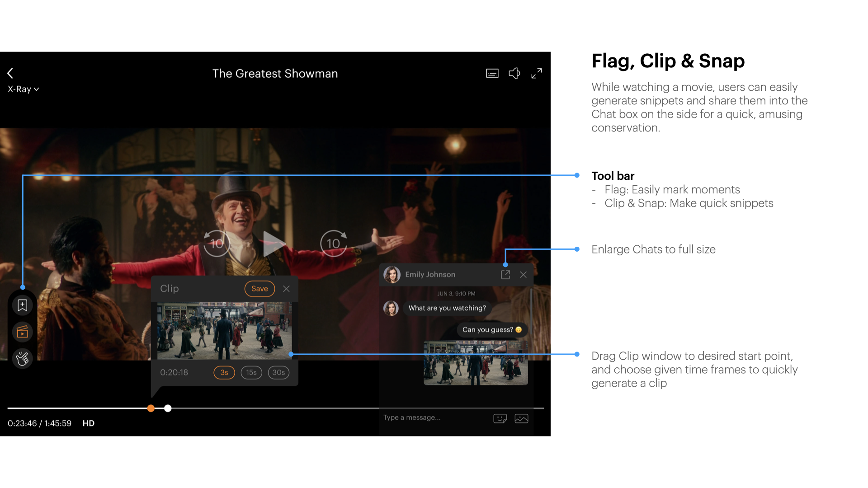Click the 0:23:46 / 1:45:59 time display

click(x=39, y=423)
